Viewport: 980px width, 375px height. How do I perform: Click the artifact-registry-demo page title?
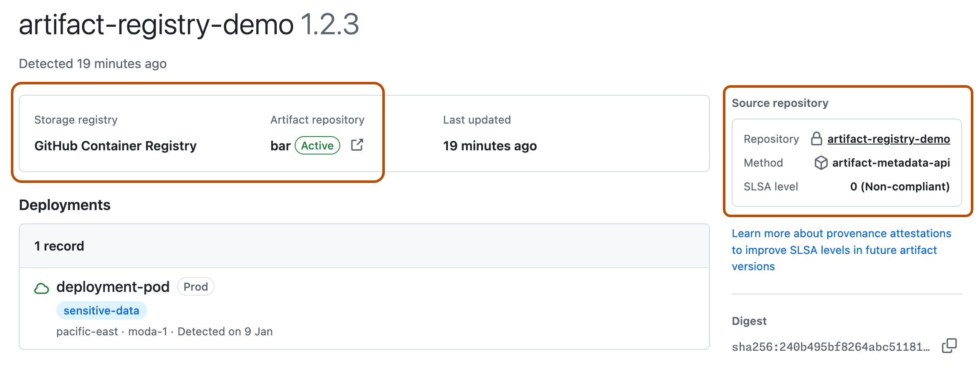[x=156, y=24]
